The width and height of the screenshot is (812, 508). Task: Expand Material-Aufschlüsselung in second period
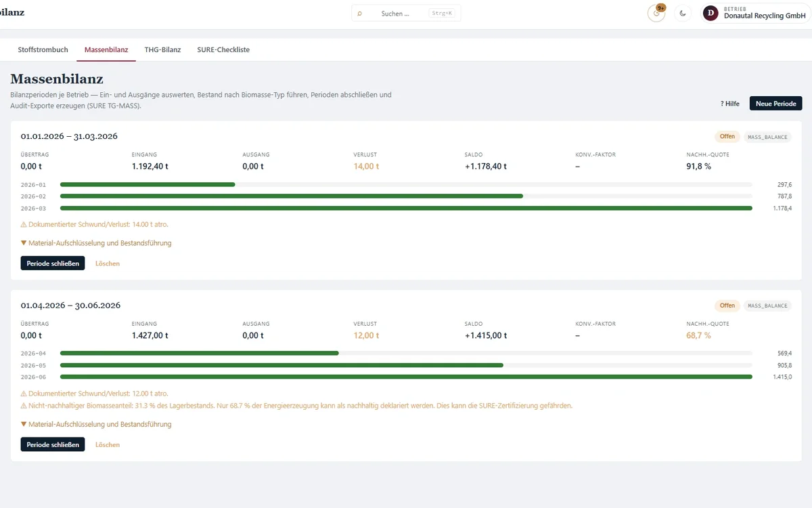[96, 425]
